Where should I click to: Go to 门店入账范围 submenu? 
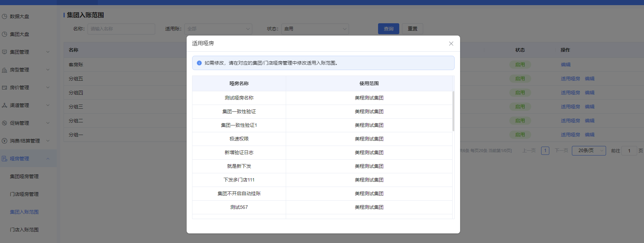tap(24, 230)
